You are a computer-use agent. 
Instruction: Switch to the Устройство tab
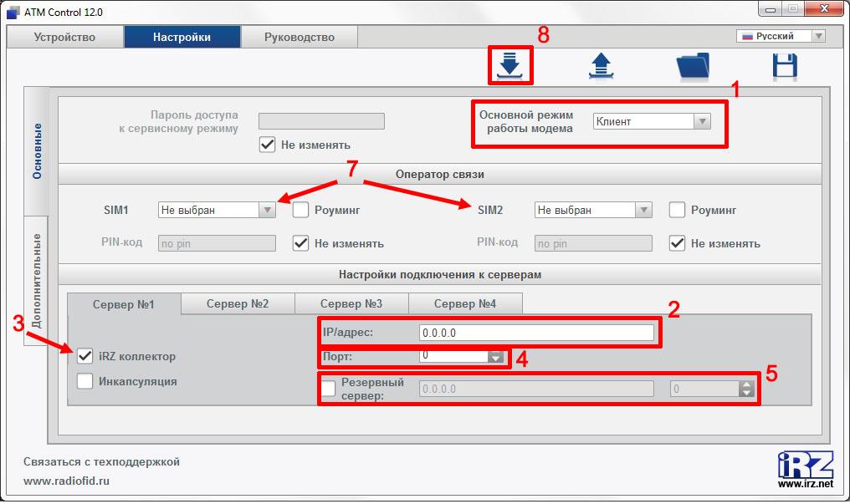(64, 37)
